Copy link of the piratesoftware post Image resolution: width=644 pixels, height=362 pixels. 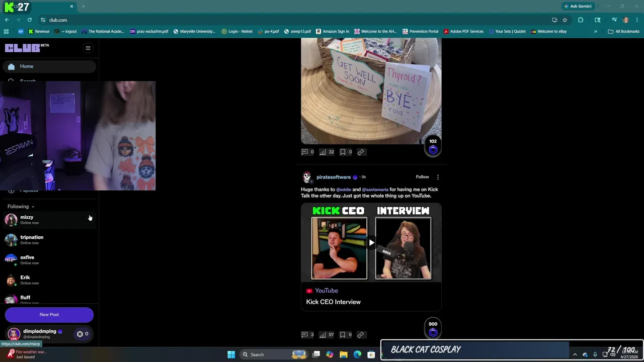tap(361, 335)
